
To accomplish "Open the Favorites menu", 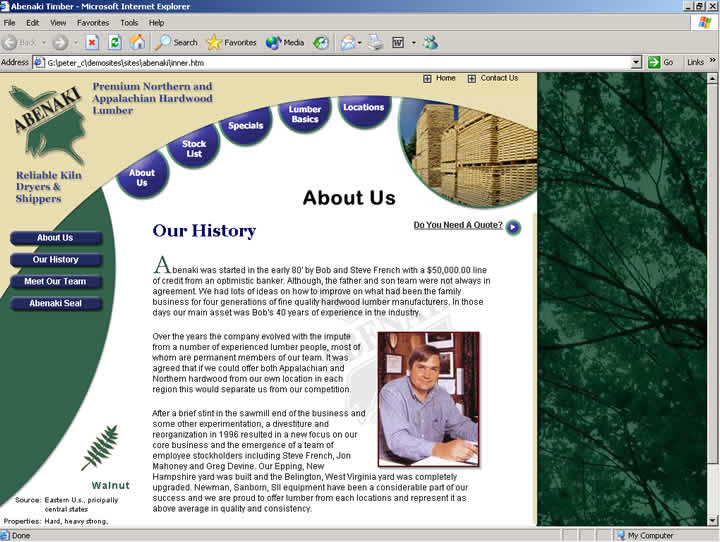I will tap(93, 23).
